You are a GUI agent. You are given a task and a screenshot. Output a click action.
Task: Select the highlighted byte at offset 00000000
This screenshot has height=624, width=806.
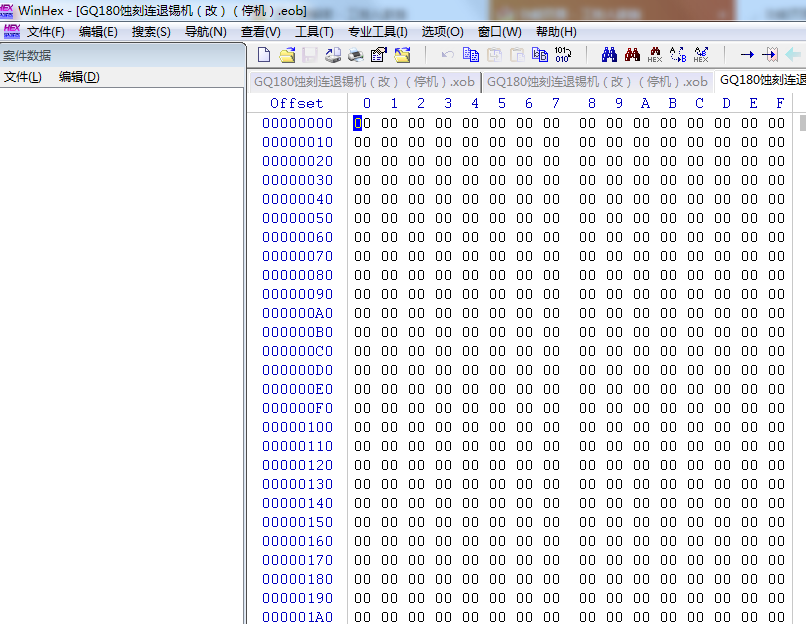[x=358, y=123]
